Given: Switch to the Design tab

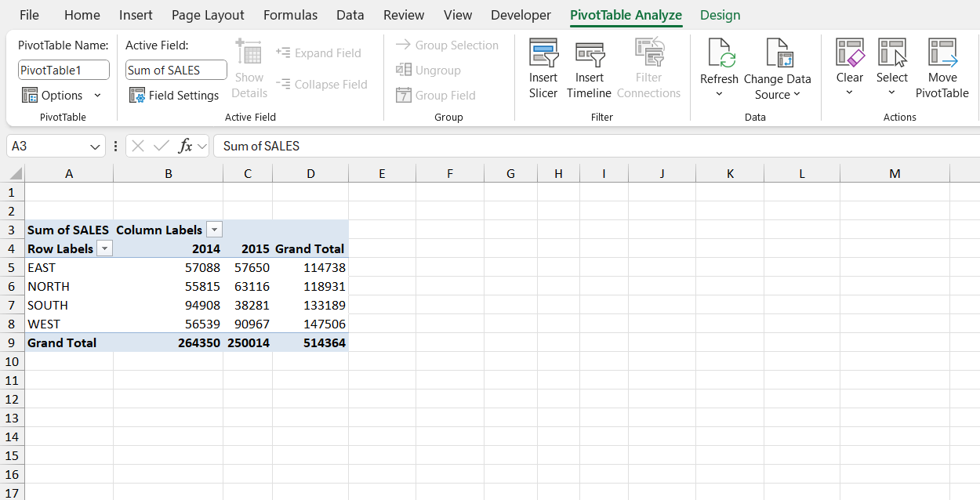Looking at the screenshot, I should (720, 15).
